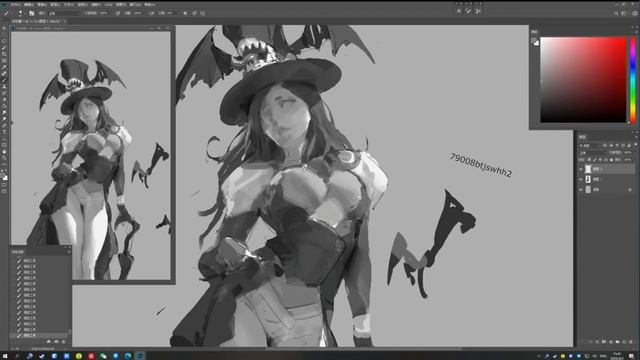The height and width of the screenshot is (360, 640).
Task: Click the background layer lock icon
Action: (630, 189)
